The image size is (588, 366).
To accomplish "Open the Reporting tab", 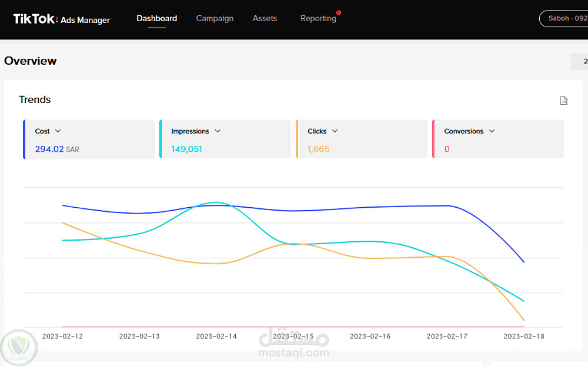I will tap(318, 18).
